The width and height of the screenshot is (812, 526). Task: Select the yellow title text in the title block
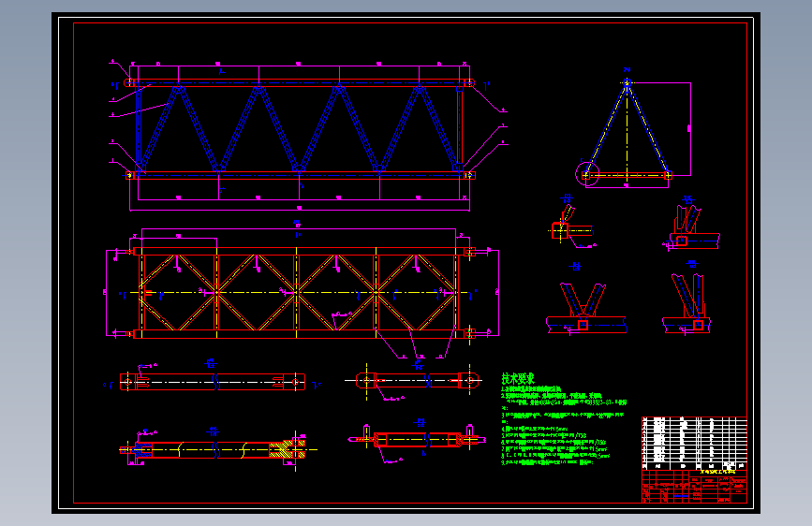[x=717, y=472]
